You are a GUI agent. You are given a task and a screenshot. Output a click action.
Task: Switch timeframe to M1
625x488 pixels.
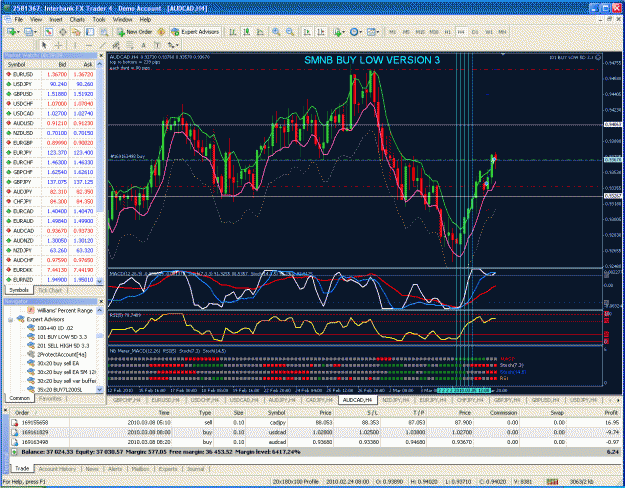[393, 32]
